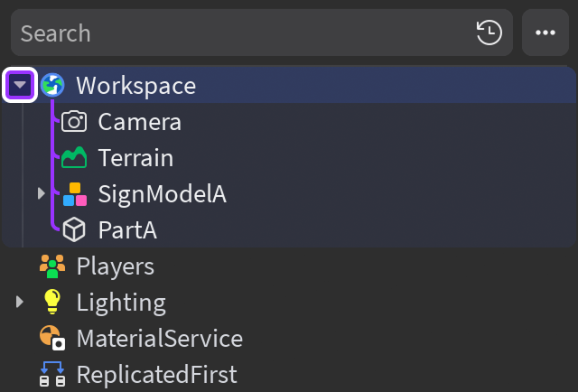Click the green Terrain icon
Image resolution: width=578 pixels, height=392 pixels.
[x=74, y=157]
